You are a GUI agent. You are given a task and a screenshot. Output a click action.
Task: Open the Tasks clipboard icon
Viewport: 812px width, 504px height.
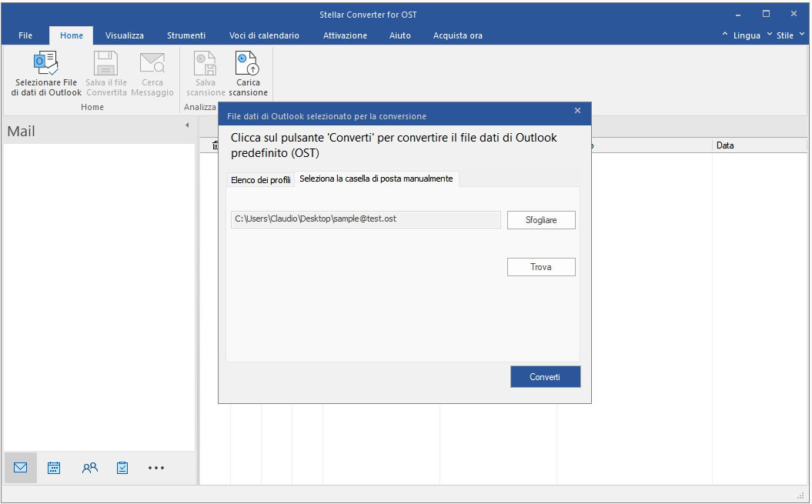tap(122, 468)
